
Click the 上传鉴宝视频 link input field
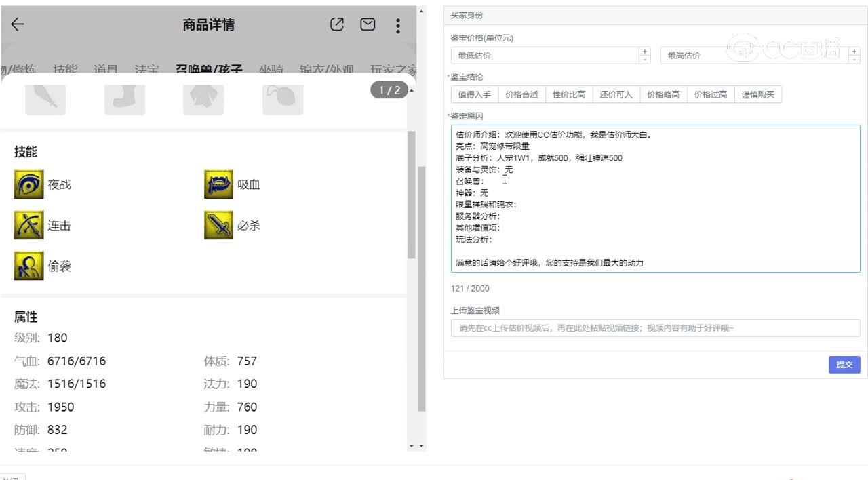654,328
